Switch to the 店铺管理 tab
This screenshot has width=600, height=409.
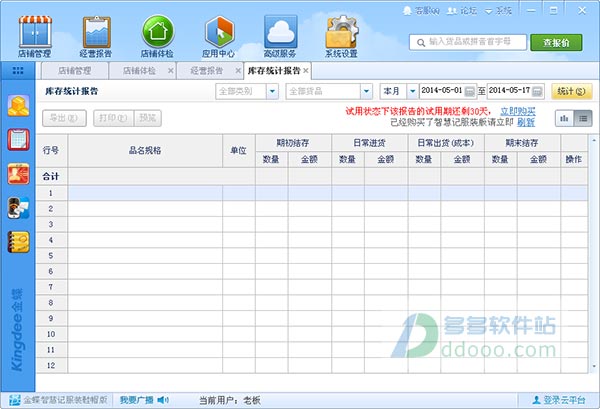(75, 71)
